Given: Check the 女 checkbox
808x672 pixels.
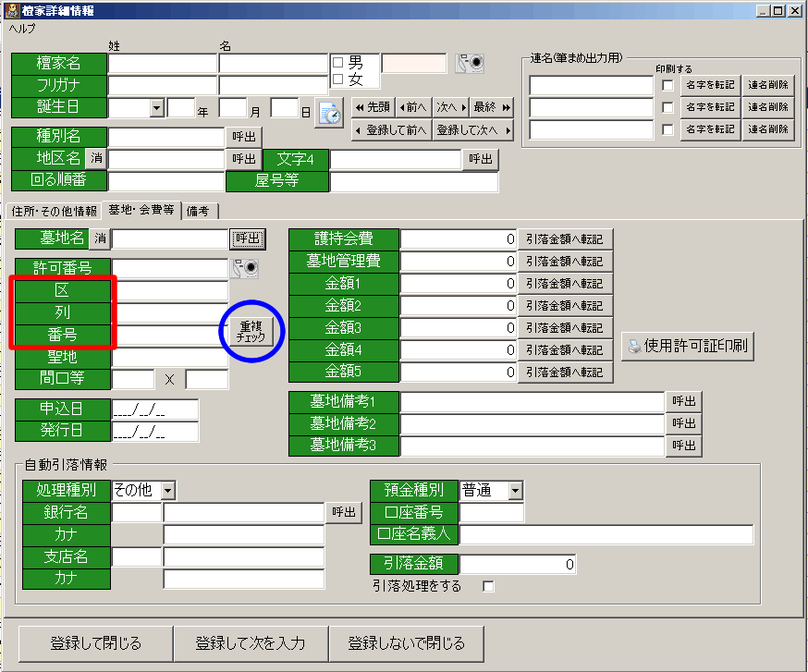Looking at the screenshot, I should pyautogui.click(x=338, y=79).
